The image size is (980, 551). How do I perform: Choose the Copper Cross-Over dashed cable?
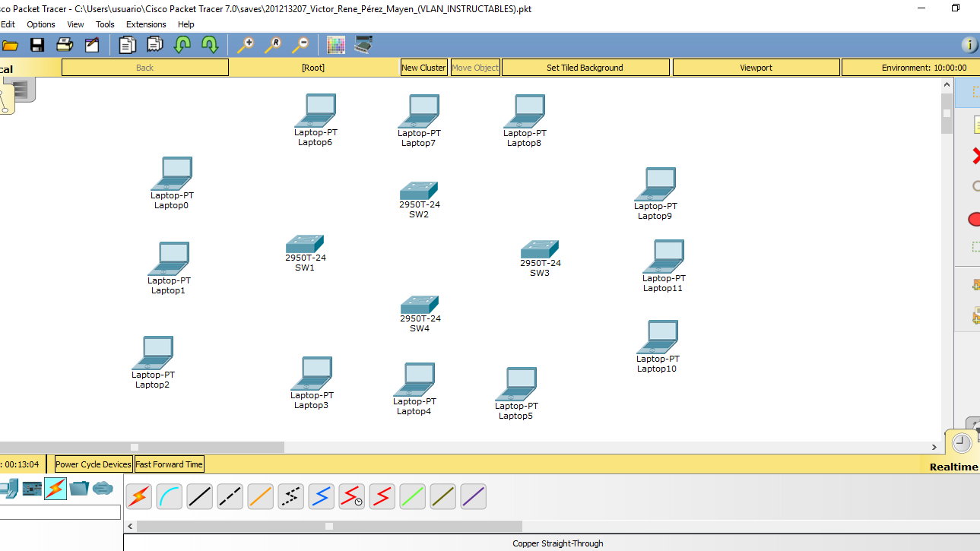coord(230,496)
